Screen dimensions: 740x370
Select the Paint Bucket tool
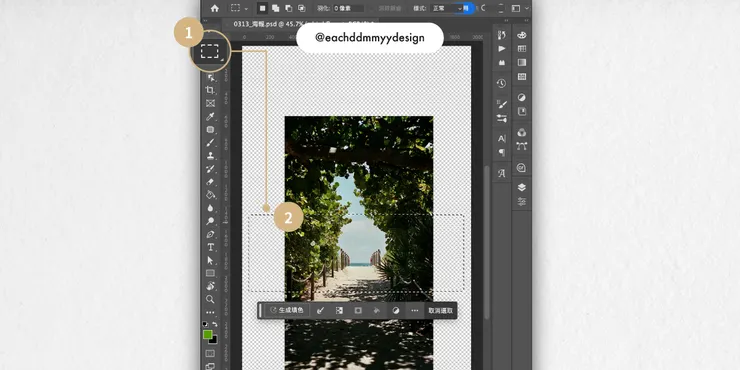pyautogui.click(x=210, y=194)
